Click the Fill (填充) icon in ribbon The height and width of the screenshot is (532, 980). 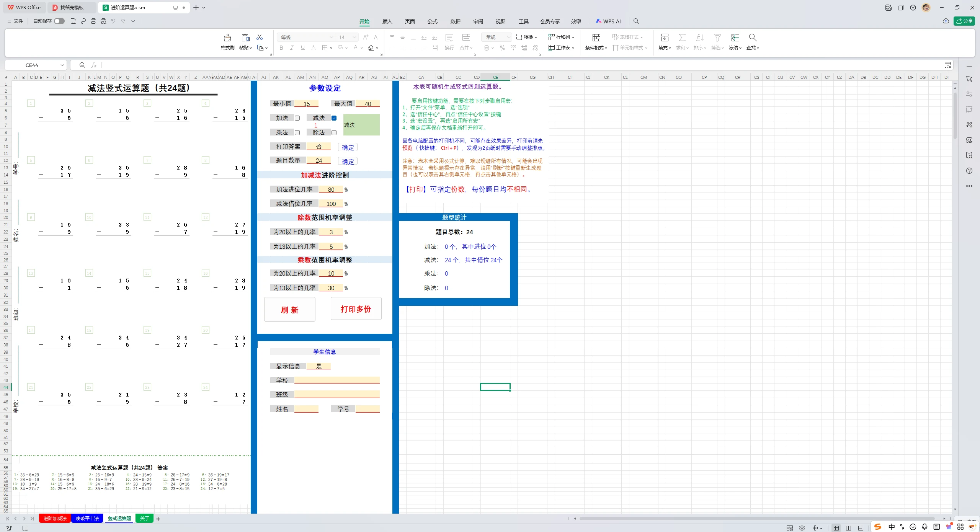pyautogui.click(x=665, y=38)
